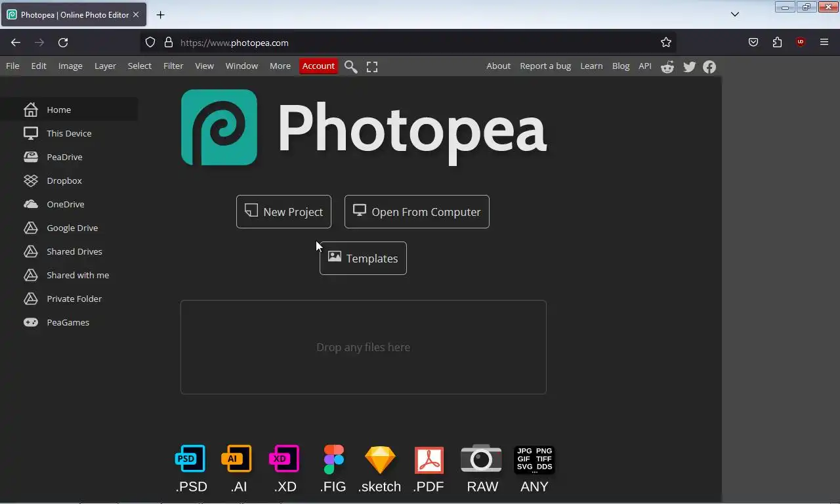
Task: Open PeaDrive in the sidebar
Action: point(69,157)
